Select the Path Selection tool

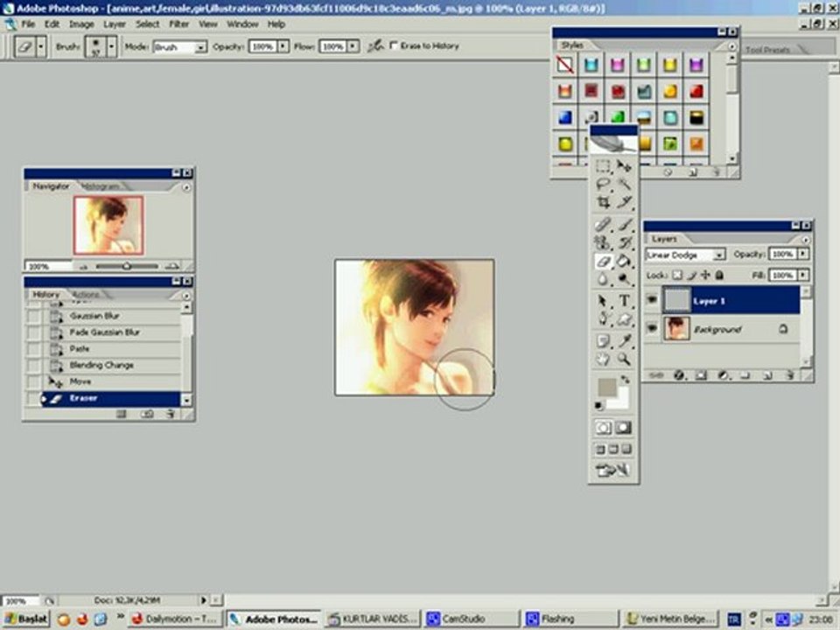[603, 300]
